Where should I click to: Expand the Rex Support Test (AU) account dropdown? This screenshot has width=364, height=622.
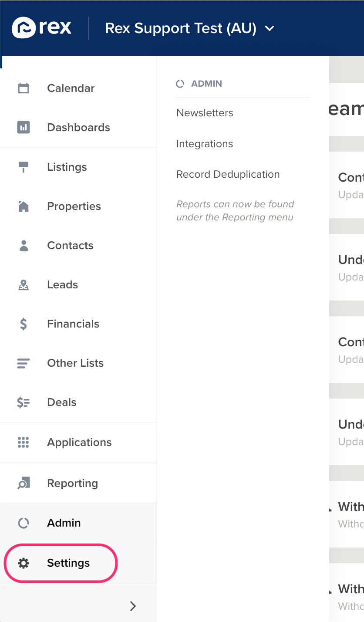click(190, 28)
